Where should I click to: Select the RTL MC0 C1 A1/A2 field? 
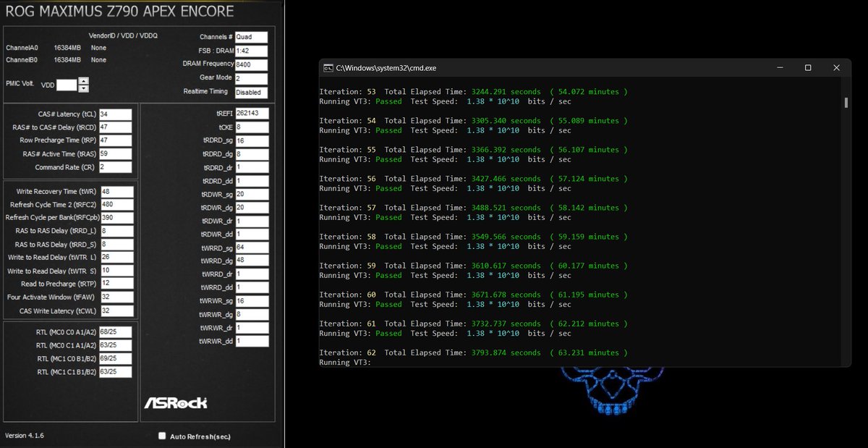pos(116,345)
